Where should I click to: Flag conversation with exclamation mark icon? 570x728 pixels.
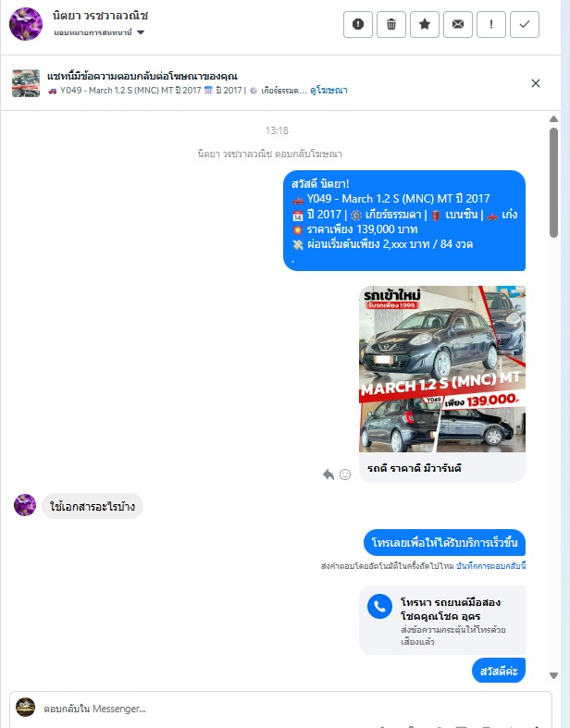491,24
